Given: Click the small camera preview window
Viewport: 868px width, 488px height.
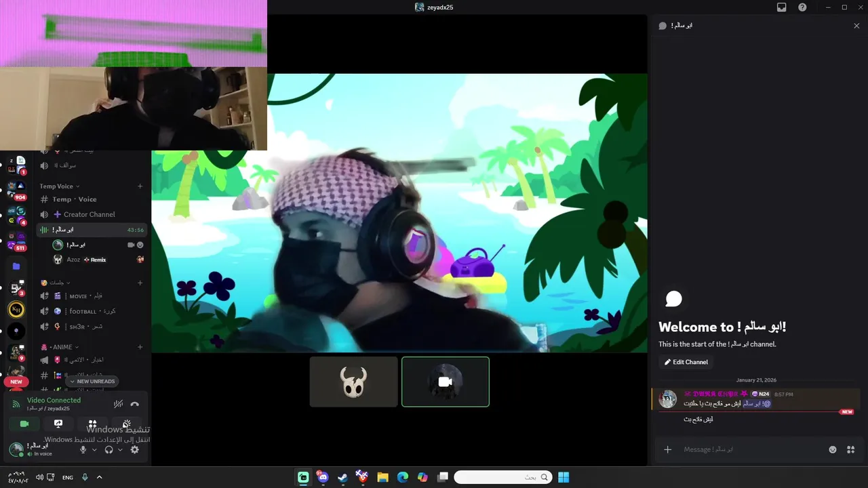Looking at the screenshot, I should coord(134,75).
